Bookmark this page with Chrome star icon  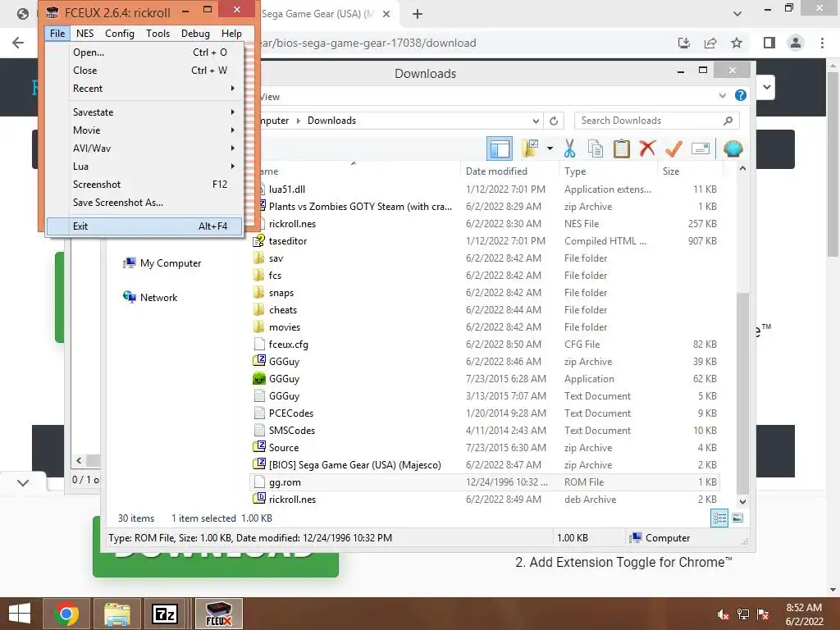pos(737,43)
